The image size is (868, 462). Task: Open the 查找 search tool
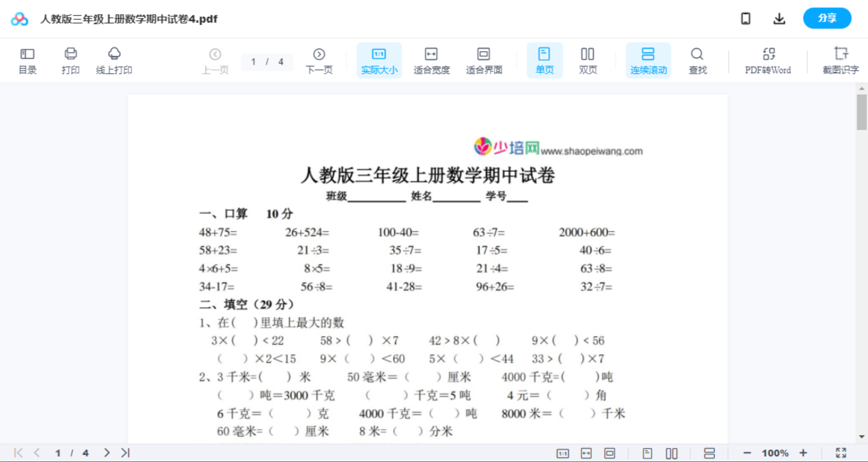click(x=697, y=60)
